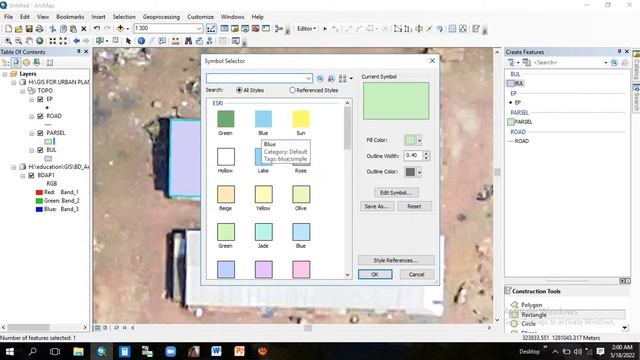Open the Editor toolbar icon next to scale box
640x360 pixels.
[x=211, y=29]
